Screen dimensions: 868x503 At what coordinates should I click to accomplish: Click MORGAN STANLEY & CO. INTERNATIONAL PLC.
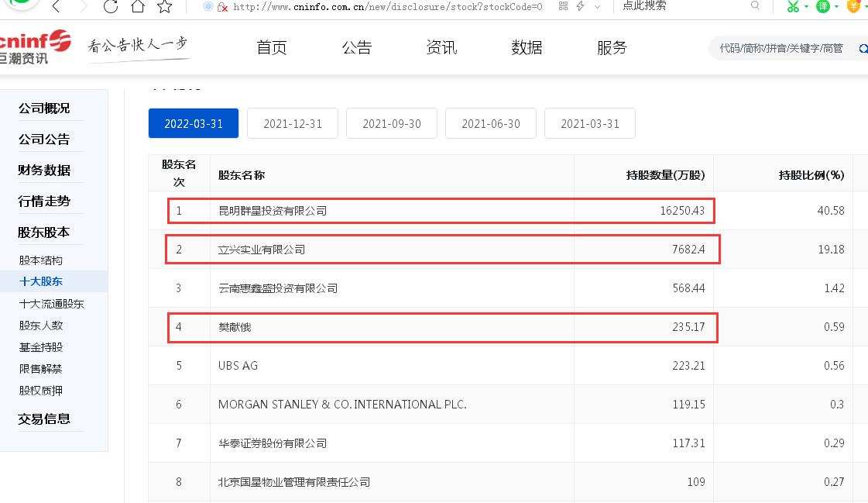click(342, 405)
